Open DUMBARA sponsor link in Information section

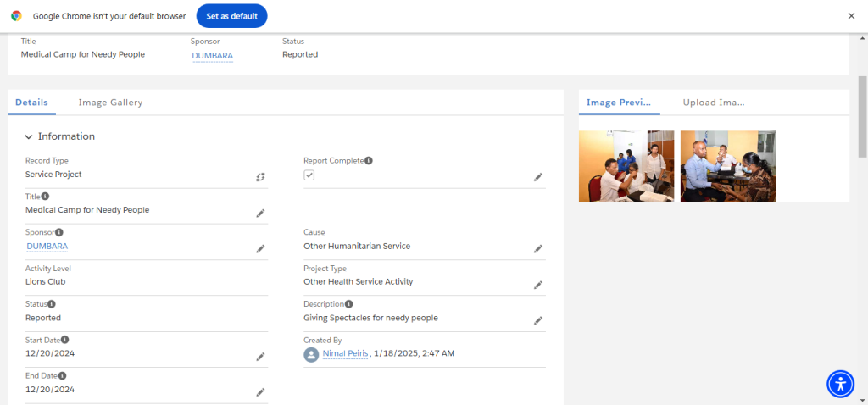tap(47, 247)
